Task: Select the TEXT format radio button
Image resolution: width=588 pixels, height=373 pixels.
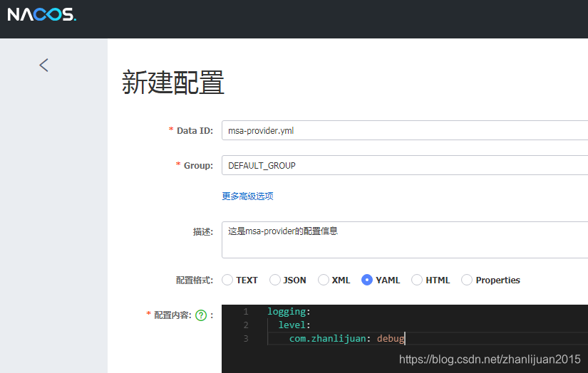Action: point(227,280)
